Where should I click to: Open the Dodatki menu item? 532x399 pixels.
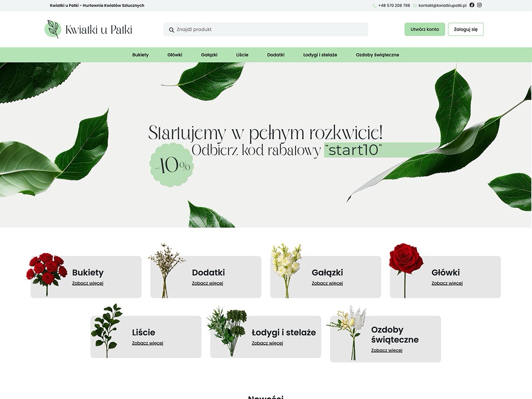click(x=276, y=55)
